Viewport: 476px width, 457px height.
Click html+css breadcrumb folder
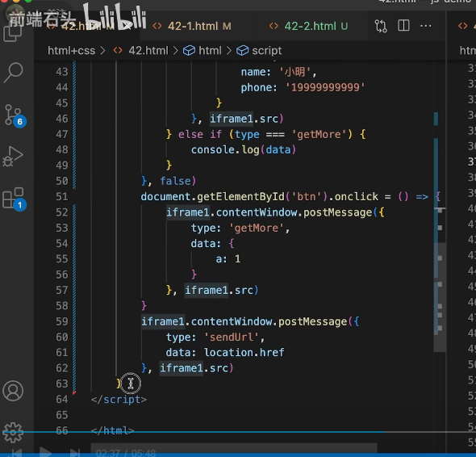[x=71, y=50]
